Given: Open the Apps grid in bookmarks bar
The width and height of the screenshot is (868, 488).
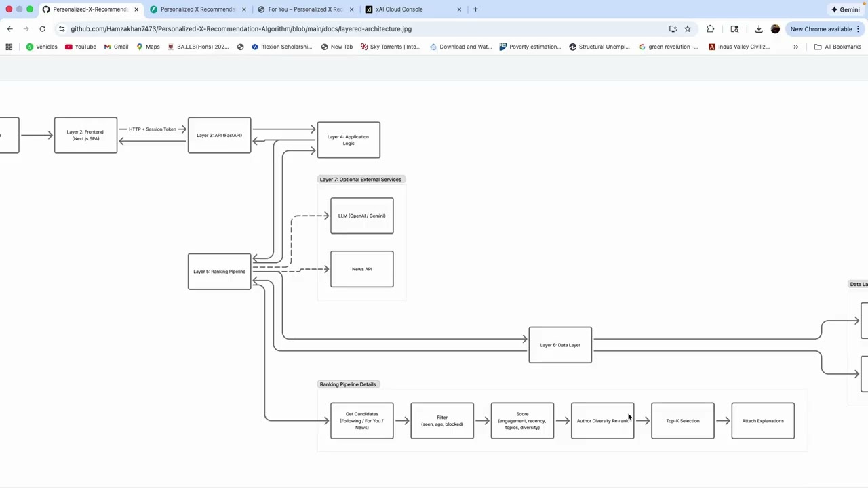Looking at the screenshot, I should coord(9,47).
